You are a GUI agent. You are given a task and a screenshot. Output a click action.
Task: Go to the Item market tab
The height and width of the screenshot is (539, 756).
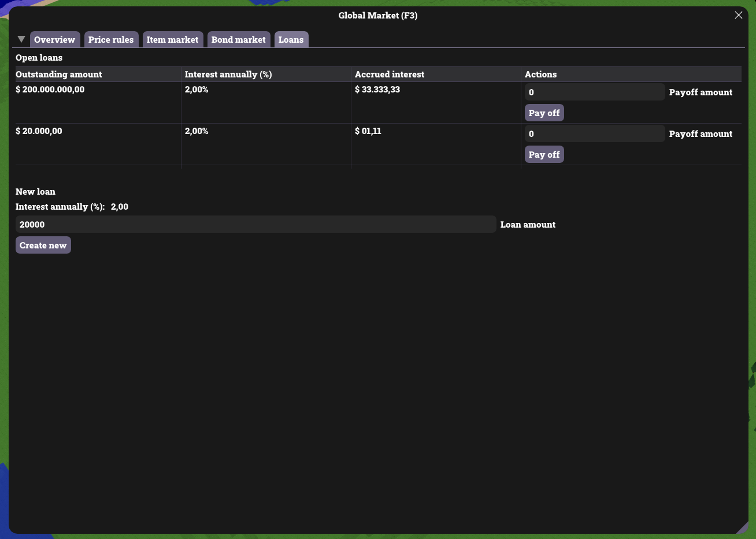pyautogui.click(x=172, y=39)
